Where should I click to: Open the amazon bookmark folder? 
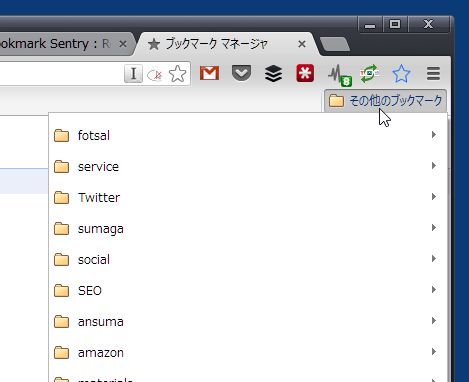click(x=247, y=352)
